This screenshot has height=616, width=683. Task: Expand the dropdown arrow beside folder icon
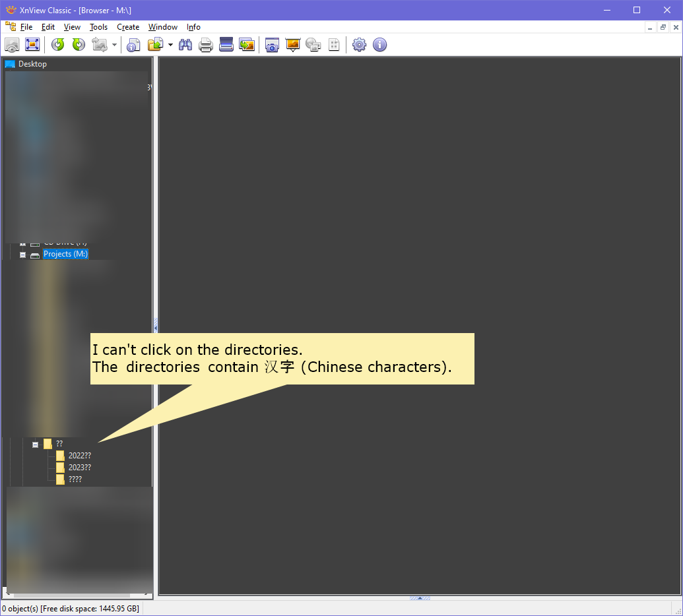click(x=170, y=44)
